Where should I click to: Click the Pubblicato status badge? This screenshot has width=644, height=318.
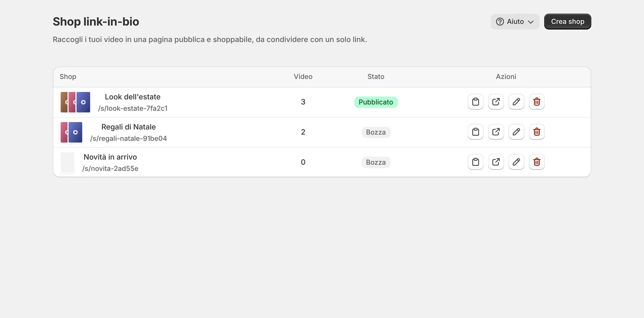point(376,102)
